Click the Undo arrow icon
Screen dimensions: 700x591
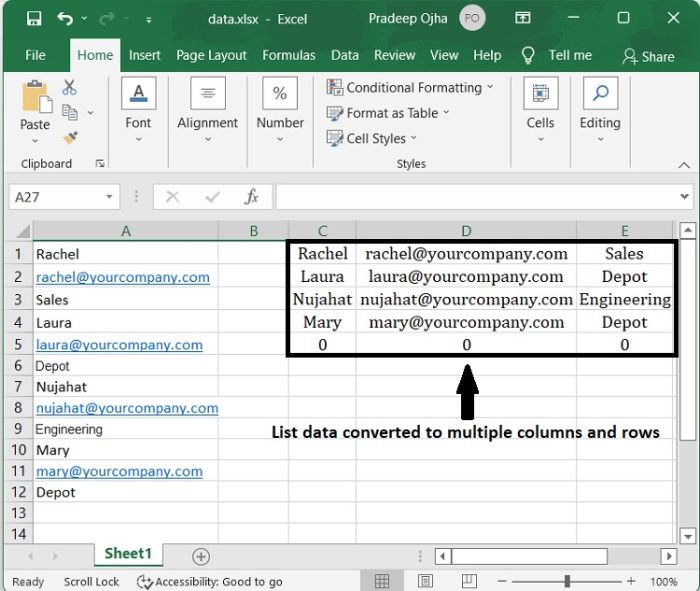[x=66, y=18]
